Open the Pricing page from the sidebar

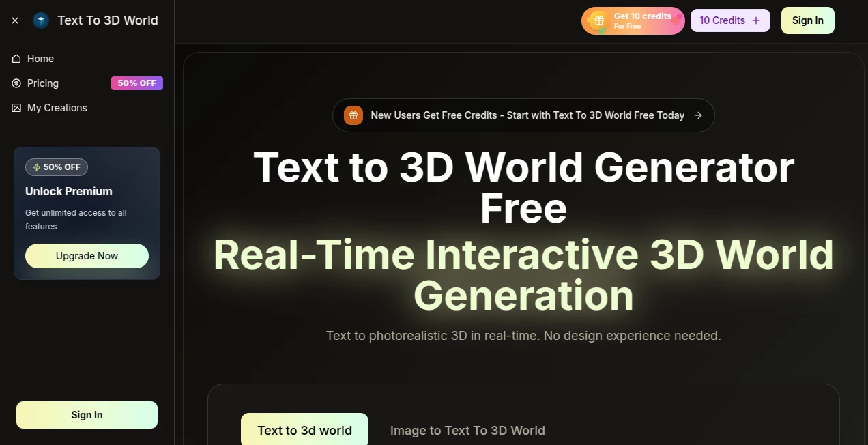click(x=43, y=83)
